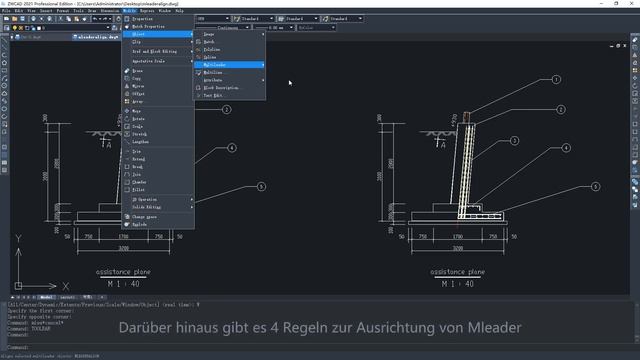Select the Rotate command
640x360 pixels.
[x=158, y=119]
